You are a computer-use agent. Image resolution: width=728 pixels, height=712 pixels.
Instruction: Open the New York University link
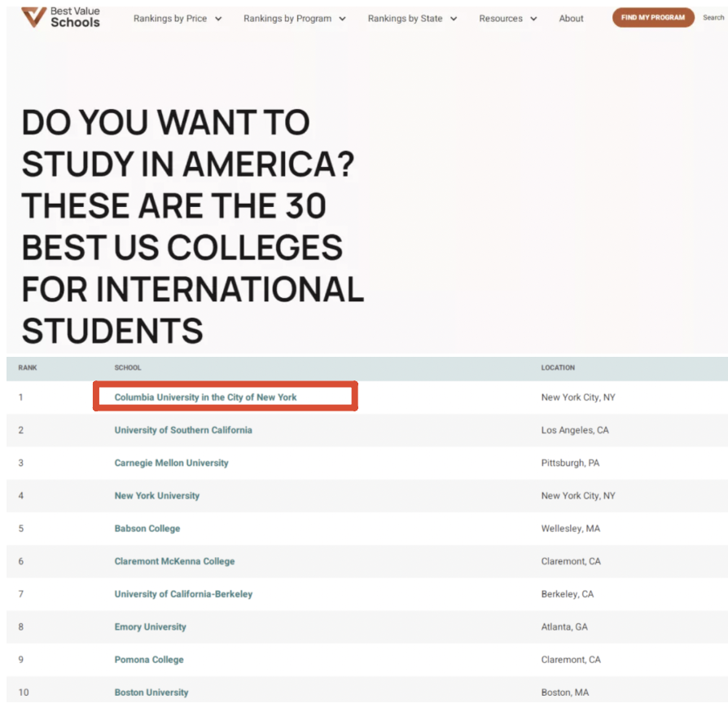[x=157, y=495]
